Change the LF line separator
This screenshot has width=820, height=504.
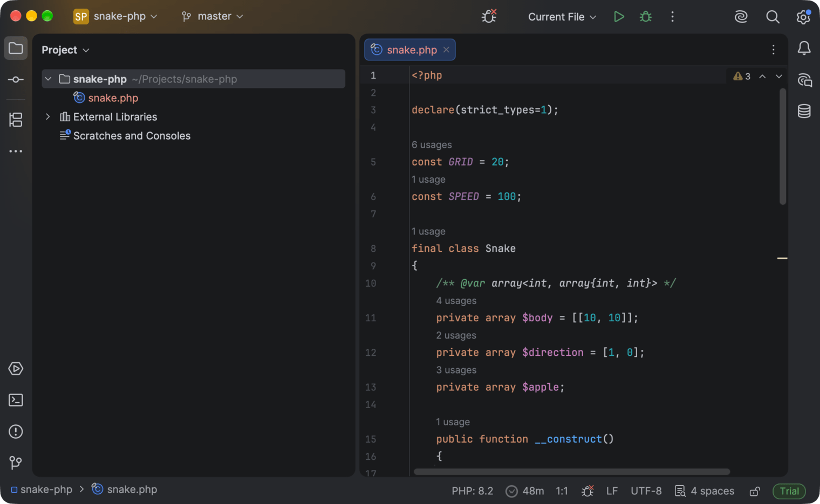coord(612,491)
